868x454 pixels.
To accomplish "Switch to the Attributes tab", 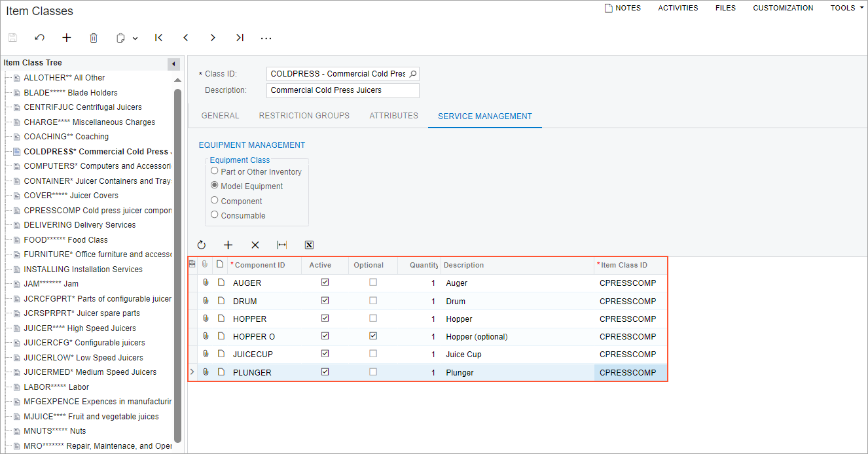I will click(x=393, y=116).
